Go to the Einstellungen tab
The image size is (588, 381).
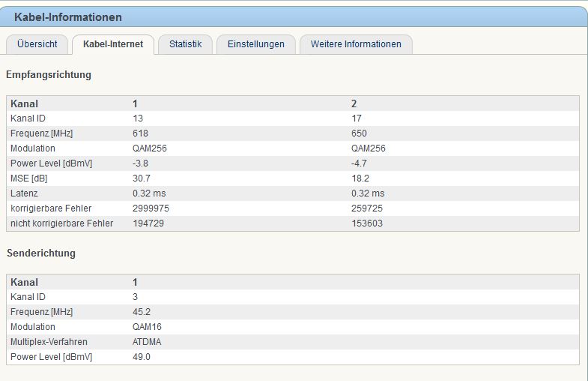[255, 44]
